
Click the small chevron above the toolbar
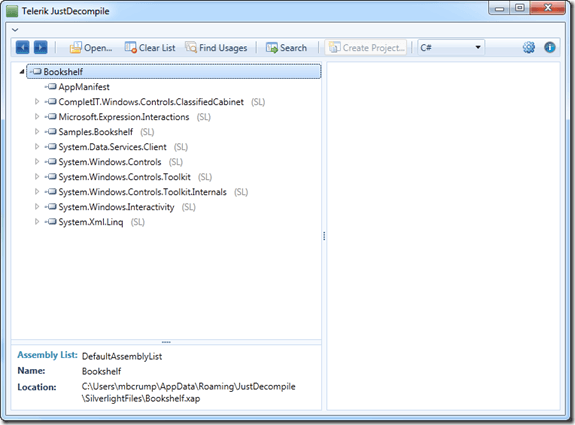15,30
